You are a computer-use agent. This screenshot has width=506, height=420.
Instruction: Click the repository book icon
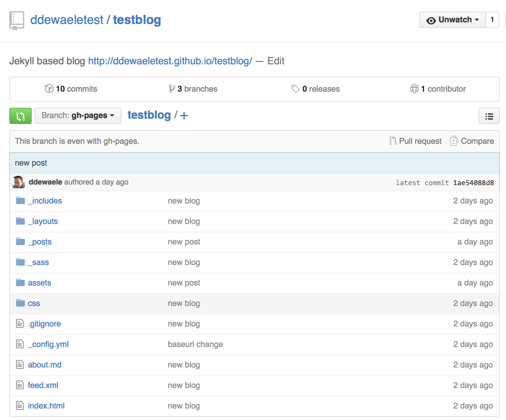[x=17, y=21]
